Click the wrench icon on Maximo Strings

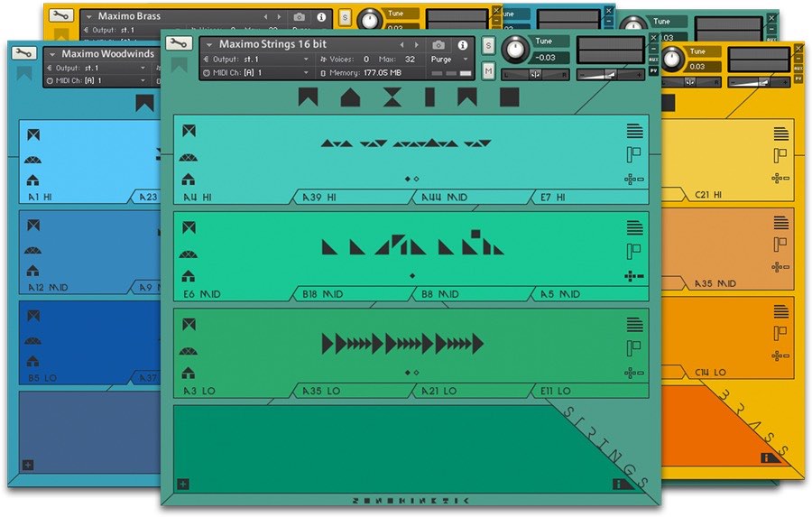click(x=180, y=43)
